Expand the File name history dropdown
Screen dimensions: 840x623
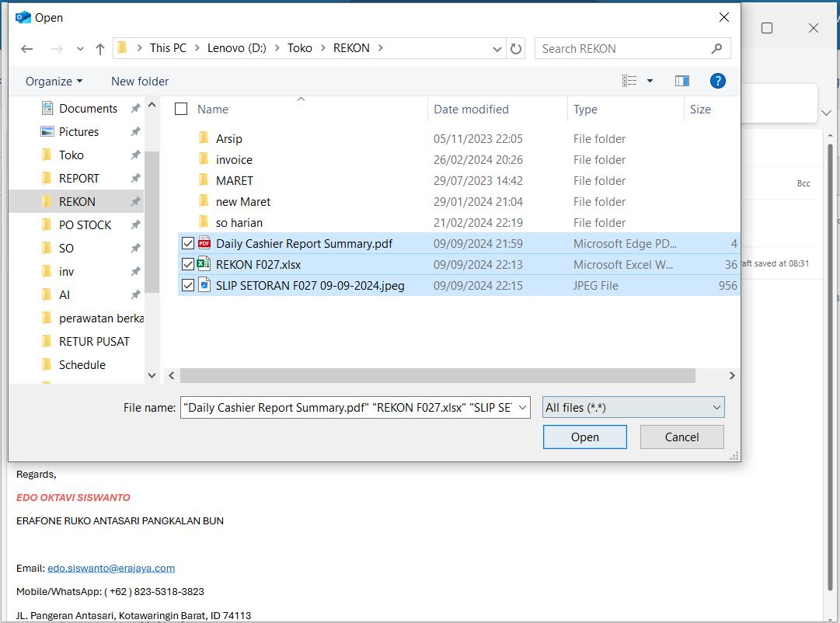(x=522, y=407)
